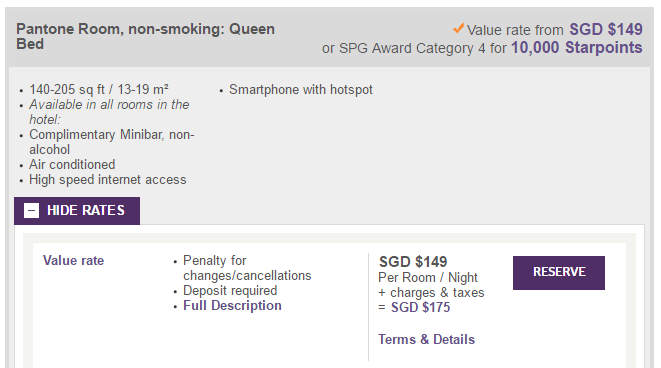Click the orange checkmark beside Value rate from

click(458, 29)
